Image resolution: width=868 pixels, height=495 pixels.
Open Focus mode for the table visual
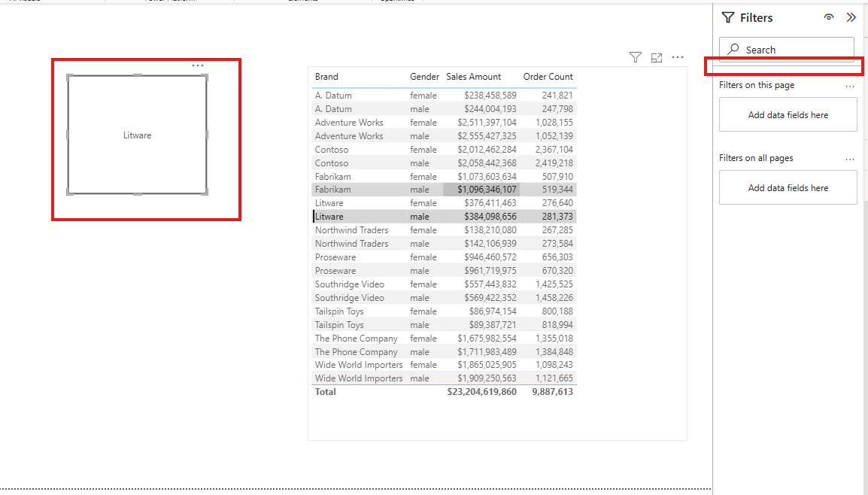point(657,58)
